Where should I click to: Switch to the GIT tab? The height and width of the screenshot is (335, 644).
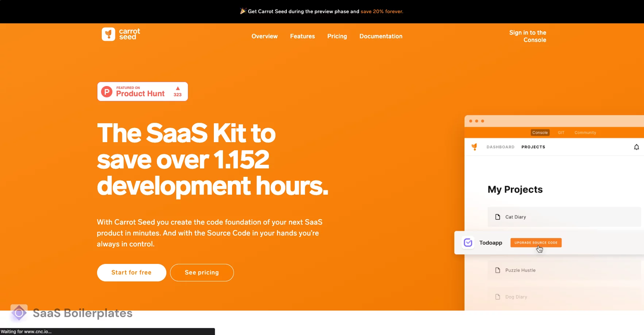pyautogui.click(x=561, y=132)
